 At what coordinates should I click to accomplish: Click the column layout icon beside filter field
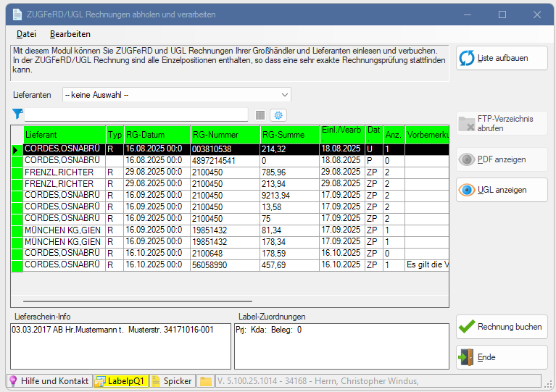(x=261, y=115)
